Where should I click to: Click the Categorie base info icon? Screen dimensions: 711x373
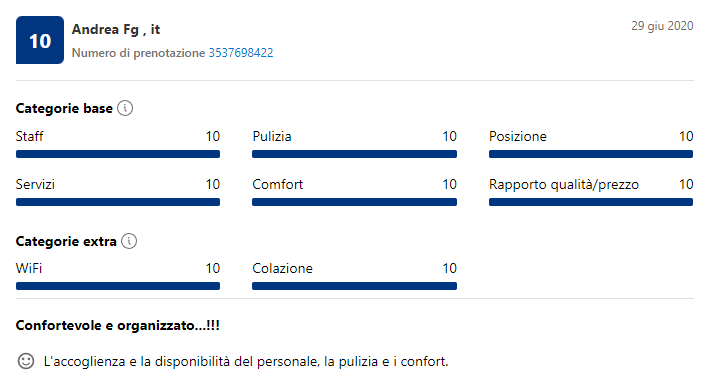[125, 108]
